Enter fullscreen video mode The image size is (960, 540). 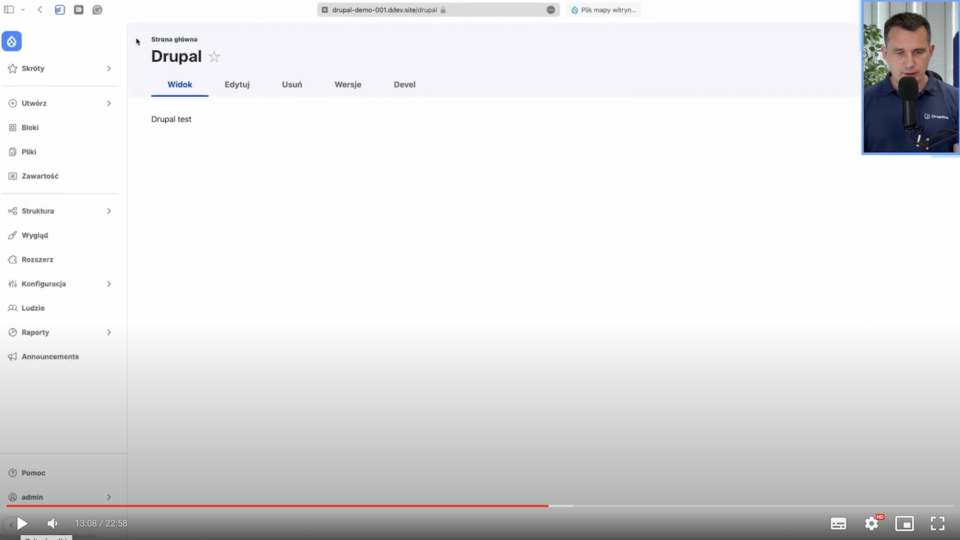pos(937,523)
